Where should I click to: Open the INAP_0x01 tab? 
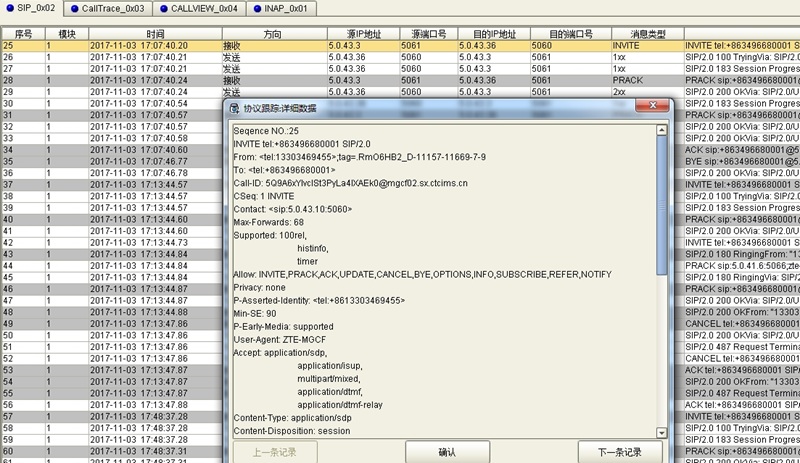tap(281, 9)
